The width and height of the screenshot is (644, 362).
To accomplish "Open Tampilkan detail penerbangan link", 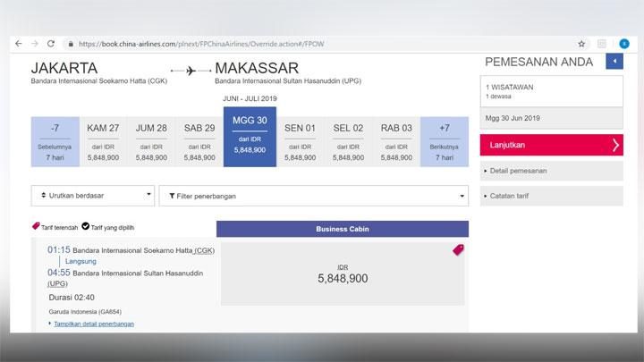I will coord(93,324).
